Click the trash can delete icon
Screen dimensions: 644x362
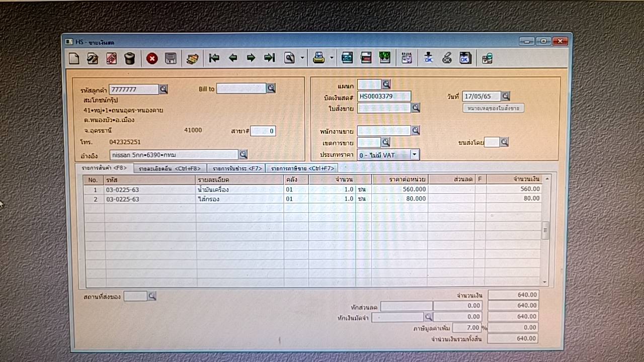[x=130, y=58]
